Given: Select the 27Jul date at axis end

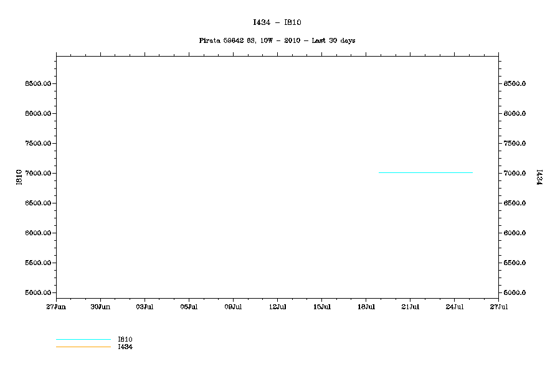Looking at the screenshot, I should click(x=498, y=307).
